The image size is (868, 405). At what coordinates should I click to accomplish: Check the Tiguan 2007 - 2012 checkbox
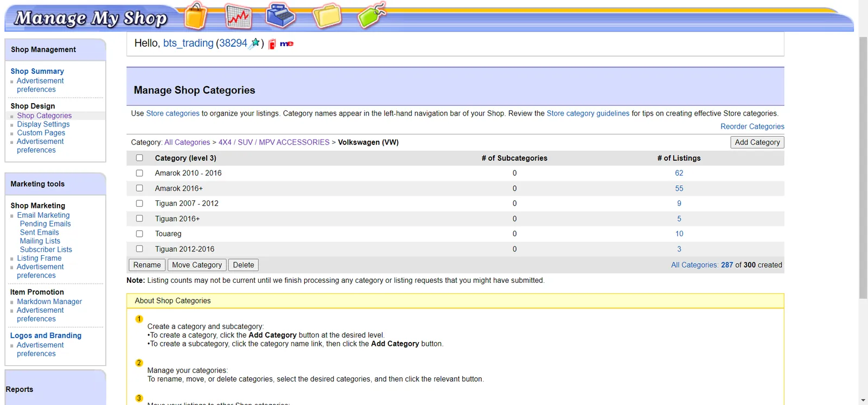coord(139,204)
